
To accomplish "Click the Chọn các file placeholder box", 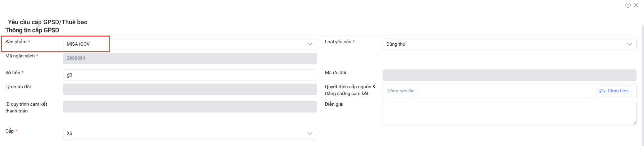I will 486,91.
